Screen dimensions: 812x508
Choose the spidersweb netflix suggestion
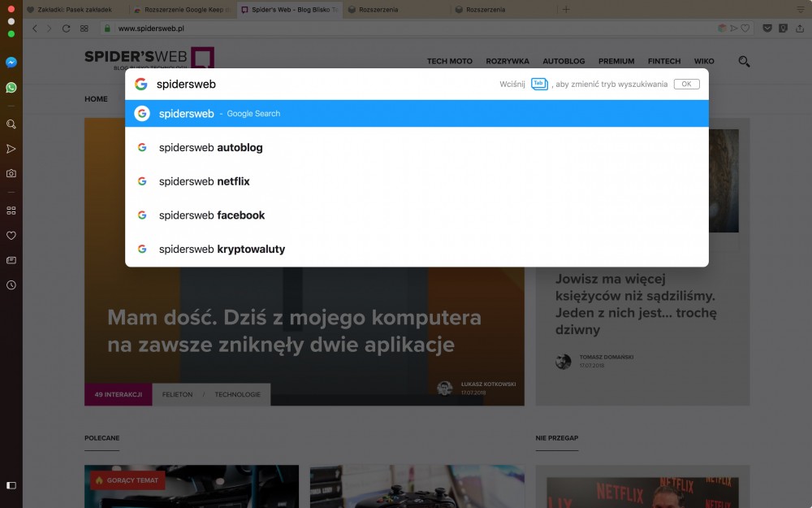pos(417,181)
